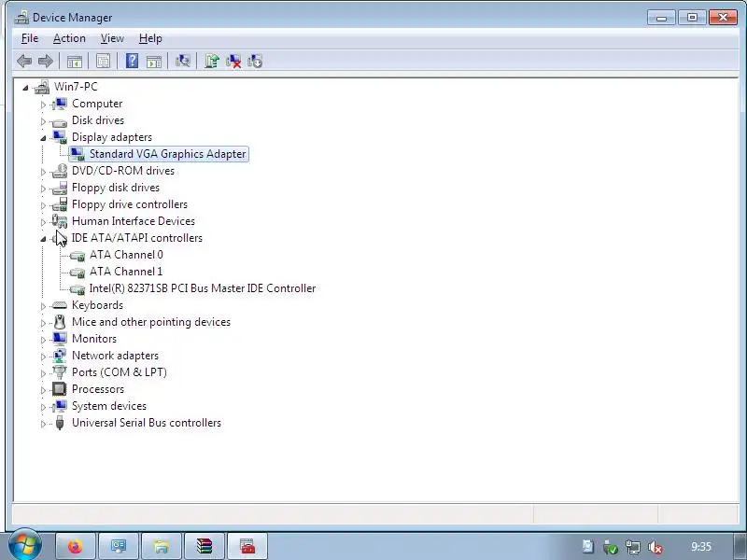This screenshot has width=747, height=560.
Task: Click the Human Interface Devices icon
Action: tap(60, 221)
